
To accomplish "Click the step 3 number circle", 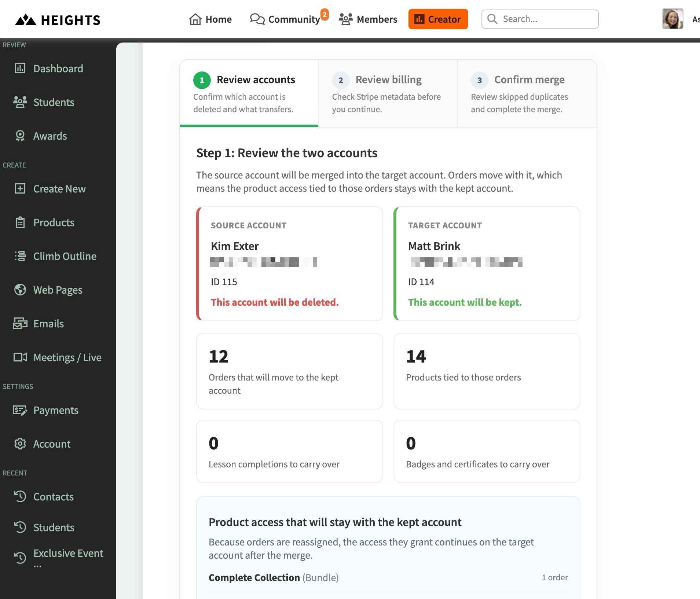I will [x=479, y=80].
